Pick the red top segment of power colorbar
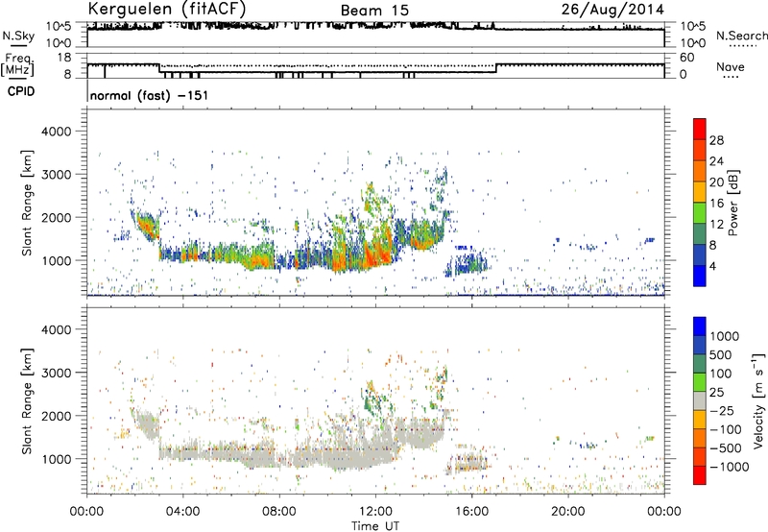This screenshot has width=768, height=532. coord(700,129)
